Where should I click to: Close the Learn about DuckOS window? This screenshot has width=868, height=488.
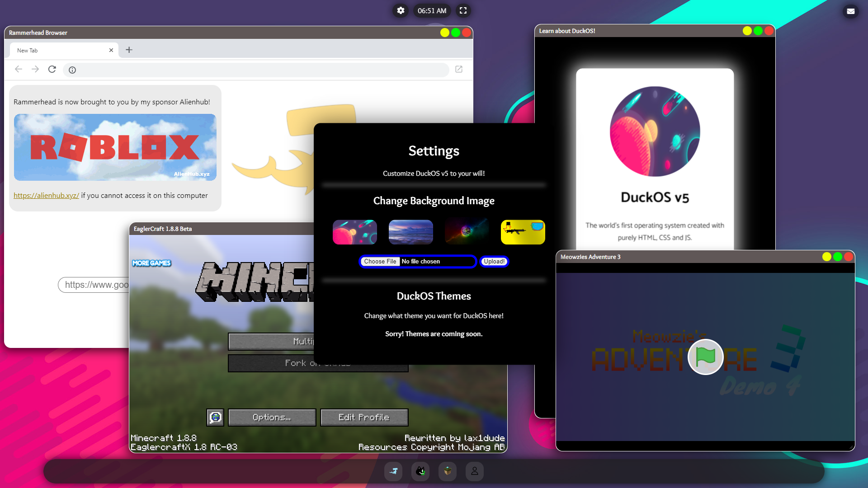[x=769, y=31]
